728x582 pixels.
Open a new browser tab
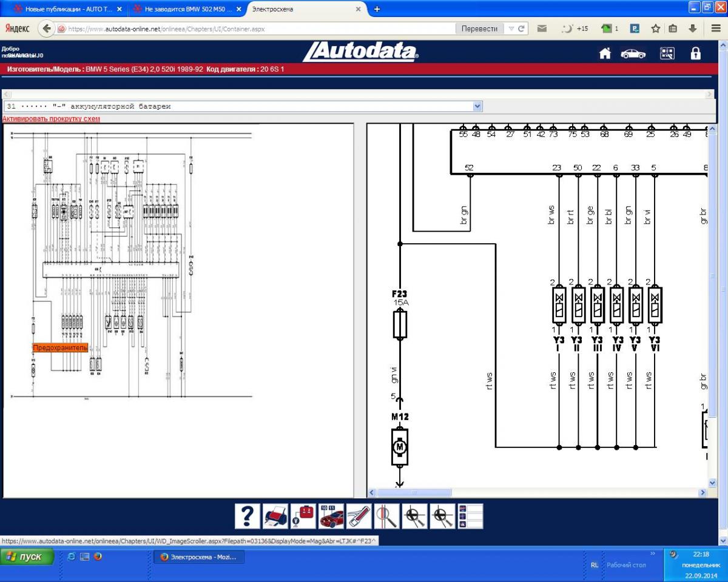(377, 9)
